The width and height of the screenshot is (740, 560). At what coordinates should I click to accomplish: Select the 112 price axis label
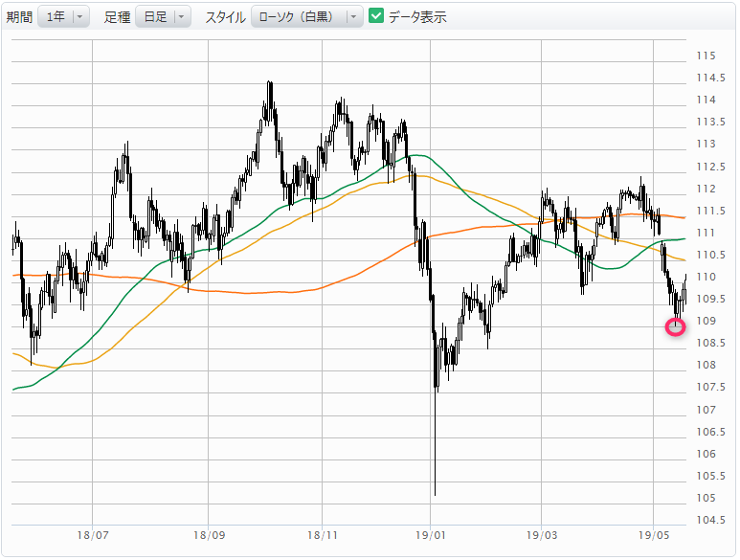click(706, 189)
